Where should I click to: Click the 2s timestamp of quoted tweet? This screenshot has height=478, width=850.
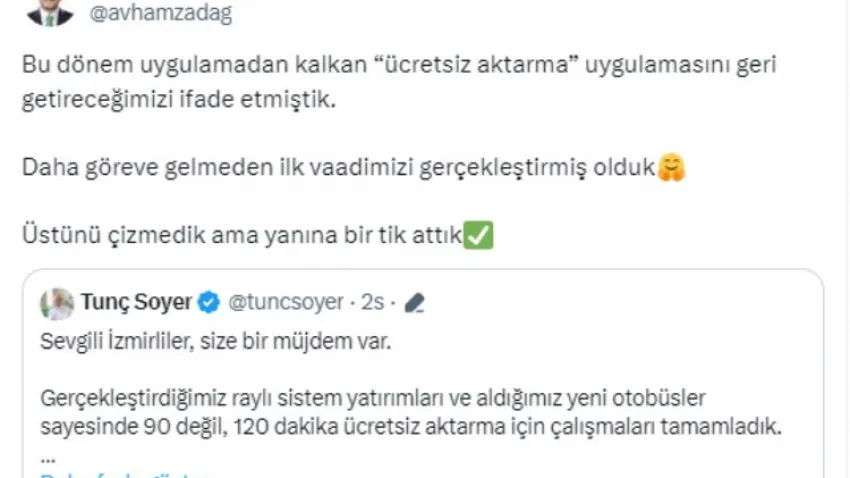point(373,302)
